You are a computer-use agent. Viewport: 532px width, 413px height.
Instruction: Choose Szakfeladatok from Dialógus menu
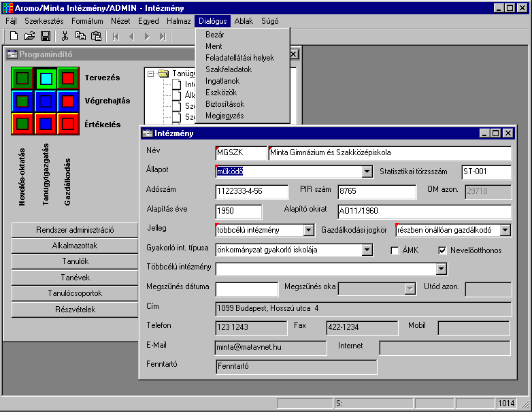pos(243,69)
